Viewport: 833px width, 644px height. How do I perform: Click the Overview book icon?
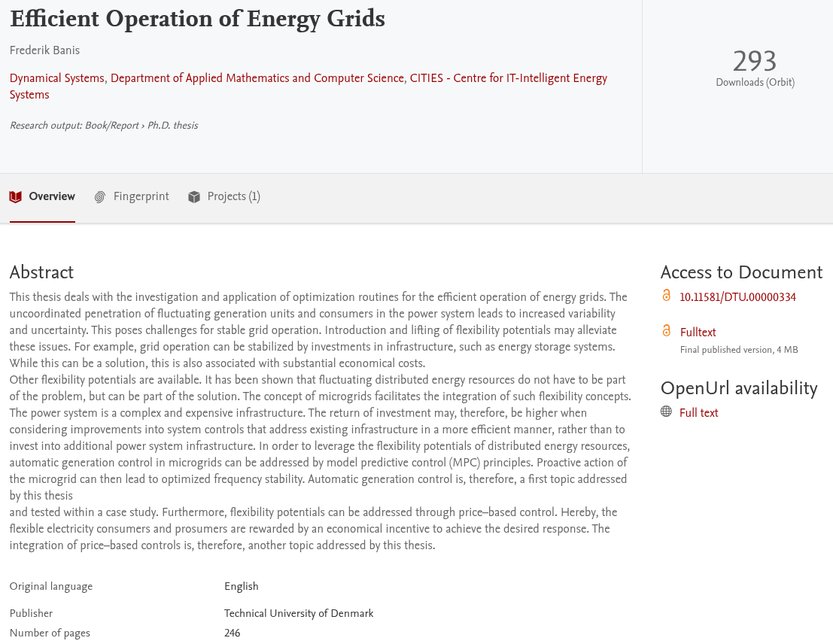(x=16, y=197)
